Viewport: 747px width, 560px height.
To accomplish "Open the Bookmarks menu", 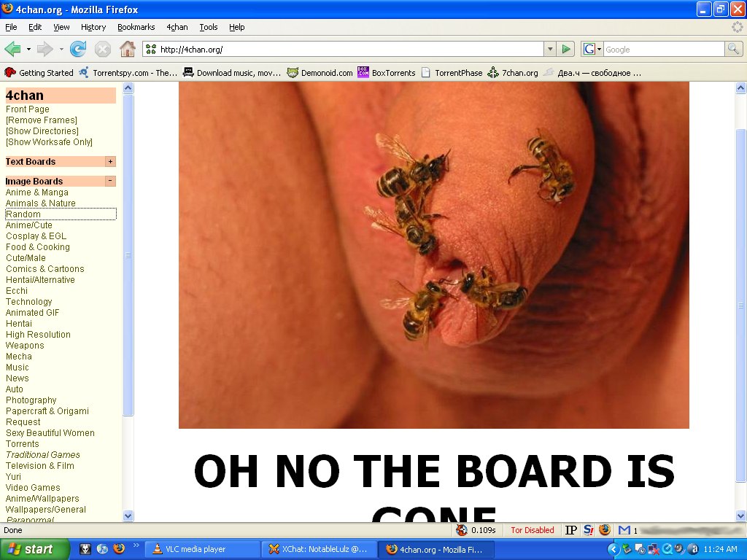I will pyautogui.click(x=136, y=27).
